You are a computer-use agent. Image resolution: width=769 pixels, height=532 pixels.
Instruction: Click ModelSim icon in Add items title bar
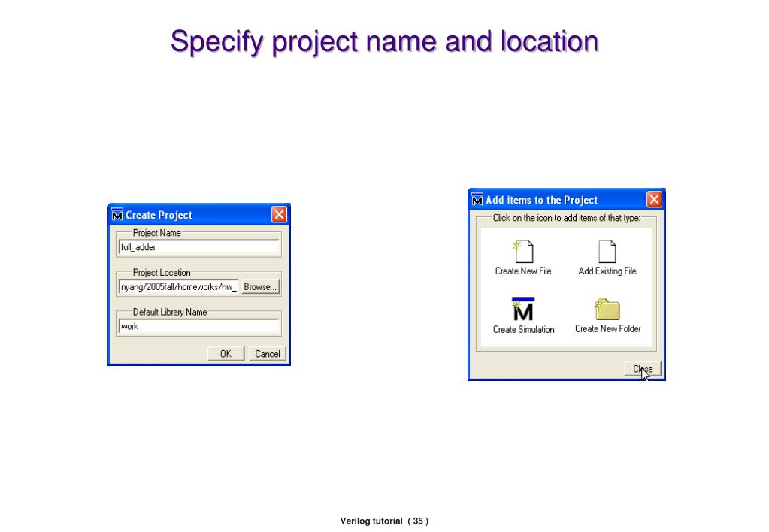[x=477, y=200]
